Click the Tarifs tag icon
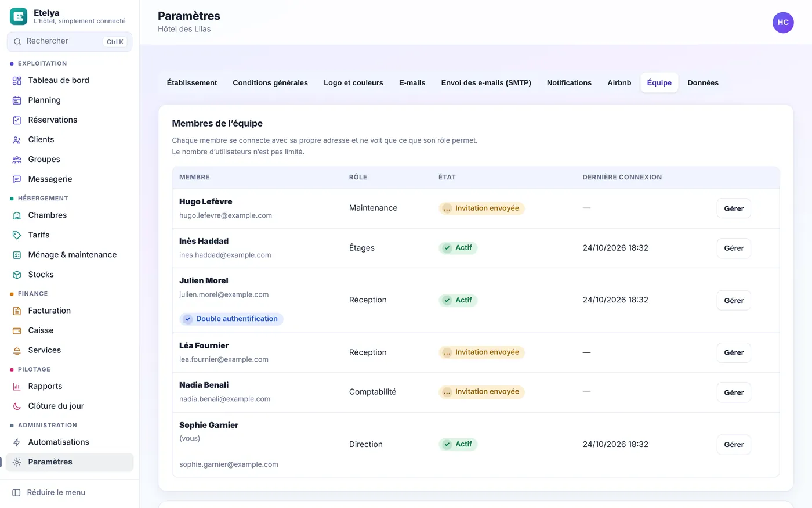 tap(17, 235)
